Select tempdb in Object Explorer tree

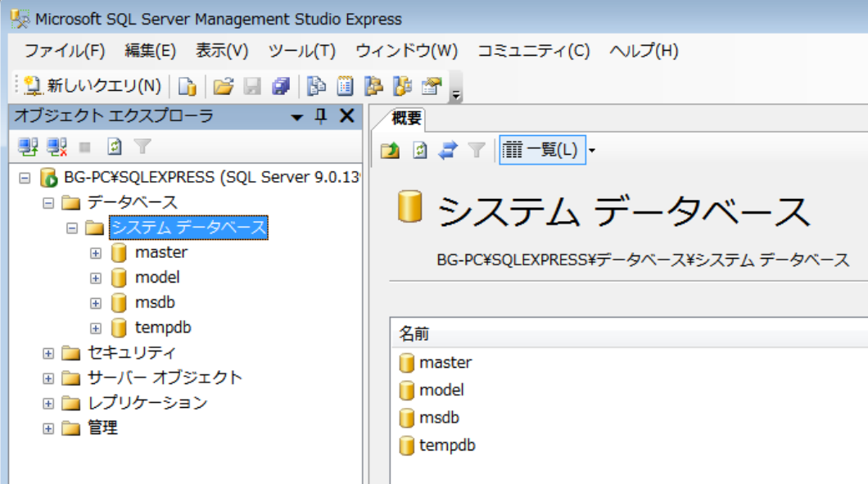click(163, 328)
